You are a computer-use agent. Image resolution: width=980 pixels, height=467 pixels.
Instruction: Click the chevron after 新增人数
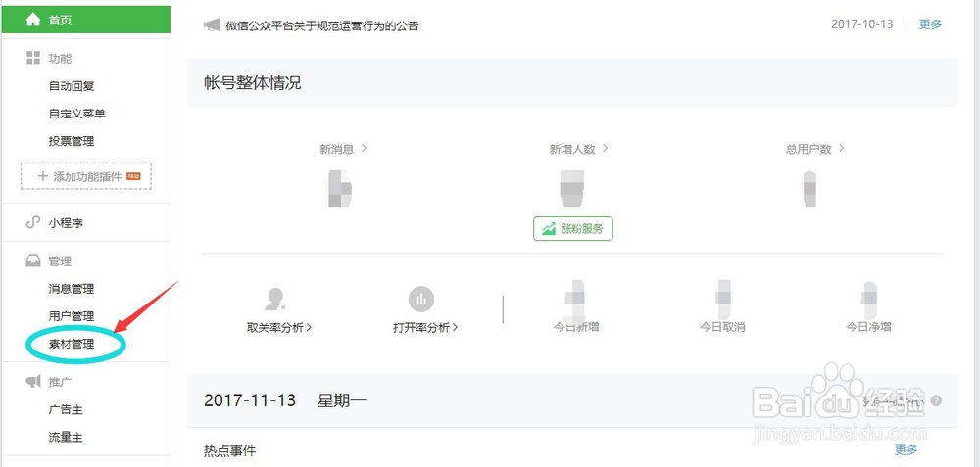[605, 149]
